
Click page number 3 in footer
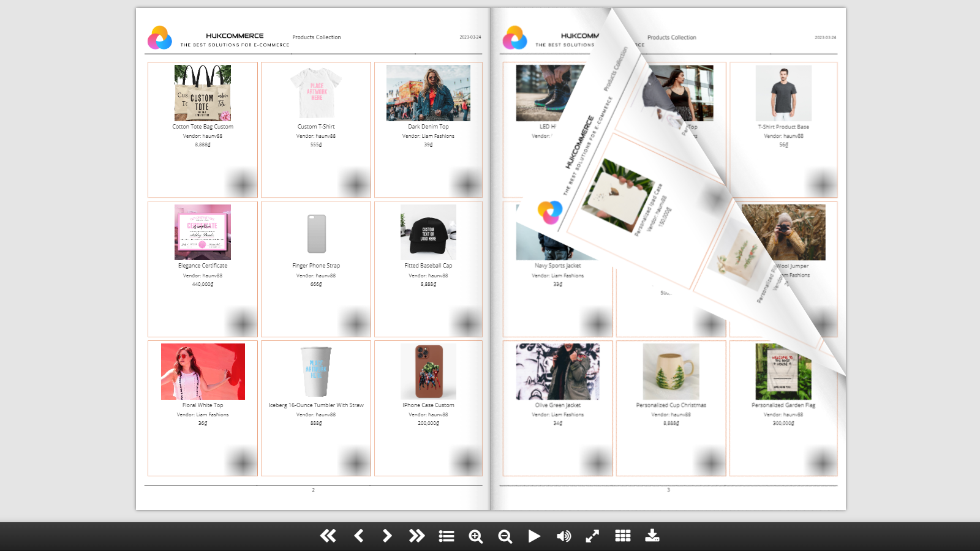668,490
